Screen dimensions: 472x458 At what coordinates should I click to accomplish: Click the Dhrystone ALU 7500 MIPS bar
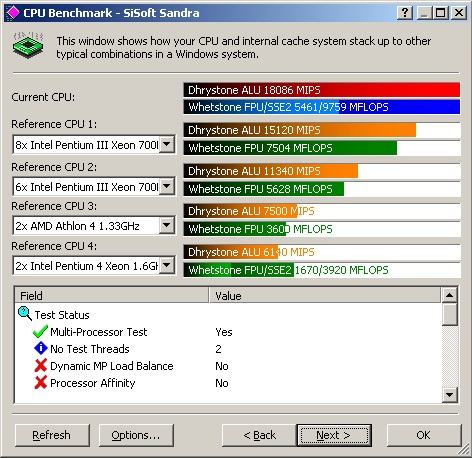coord(322,211)
